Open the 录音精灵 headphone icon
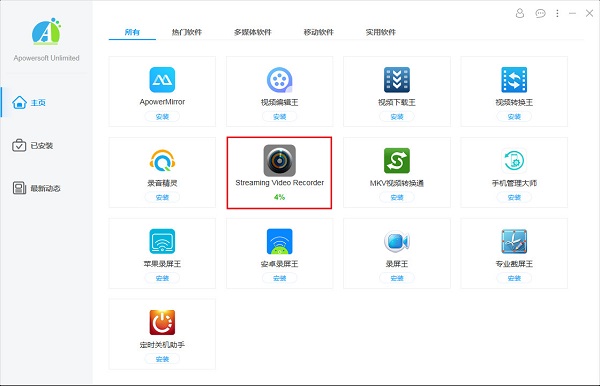The width and height of the screenshot is (600, 386). [x=162, y=160]
